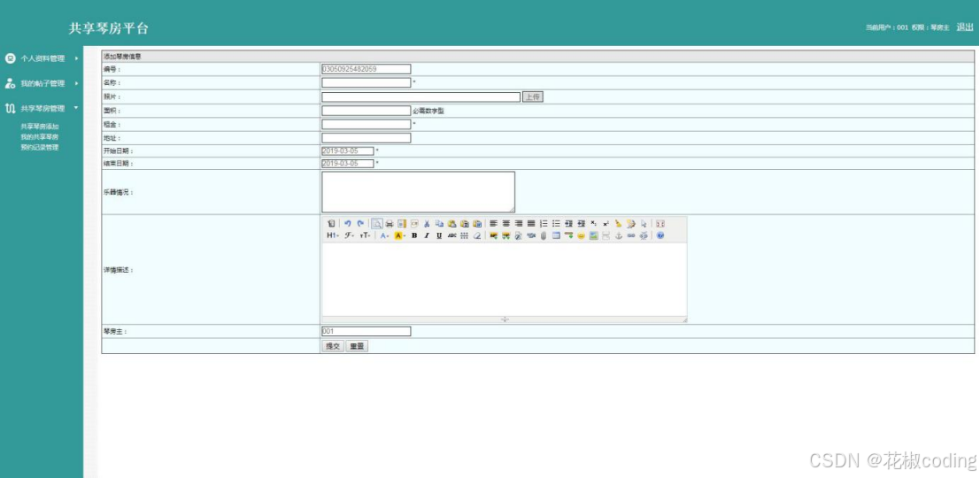Click the 编号 field with 03050925482059
The image size is (980, 478).
point(367,69)
